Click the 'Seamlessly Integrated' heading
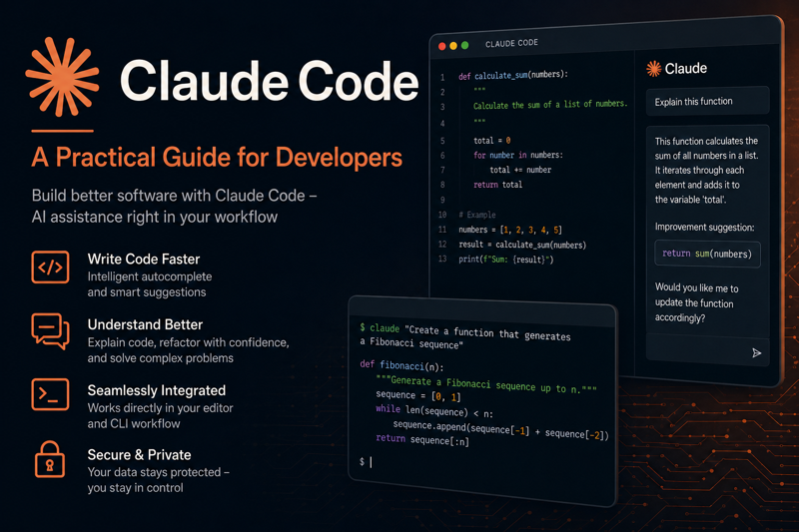The height and width of the screenshot is (532, 799). click(157, 390)
